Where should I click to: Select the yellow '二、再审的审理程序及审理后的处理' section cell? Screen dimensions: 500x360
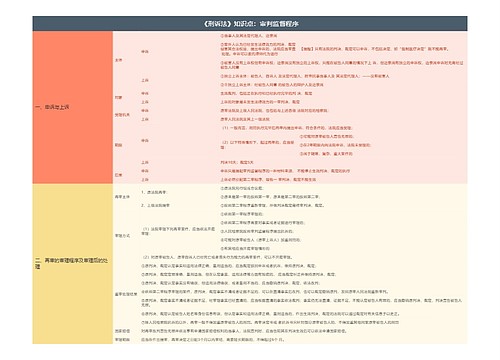click(x=73, y=263)
